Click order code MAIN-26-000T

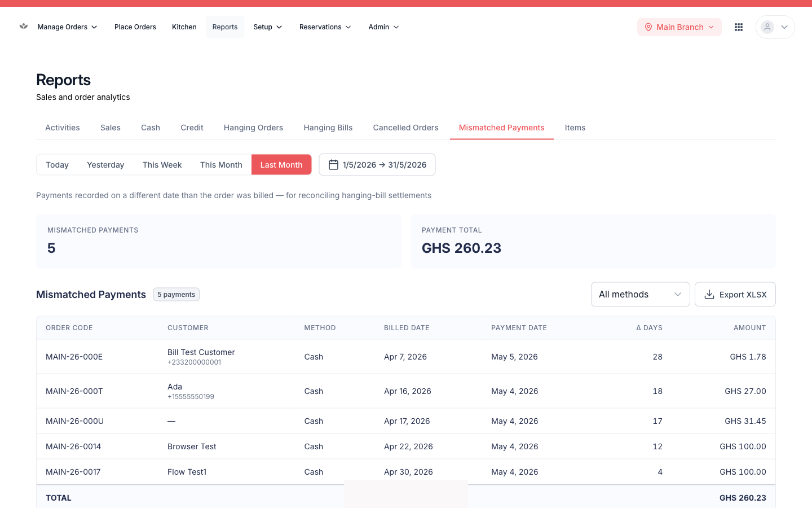coord(74,391)
